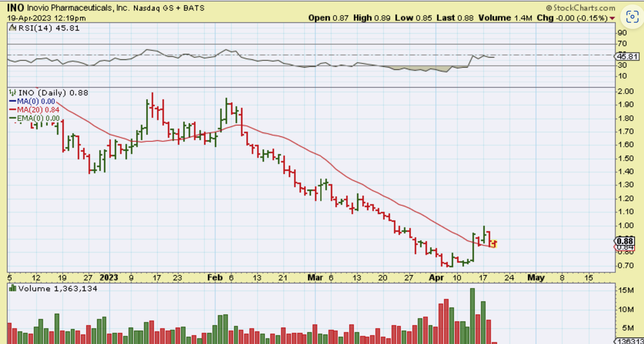Click the INO (Daily) price bars icon
Viewport: 644px width, 344px height.
(13, 93)
